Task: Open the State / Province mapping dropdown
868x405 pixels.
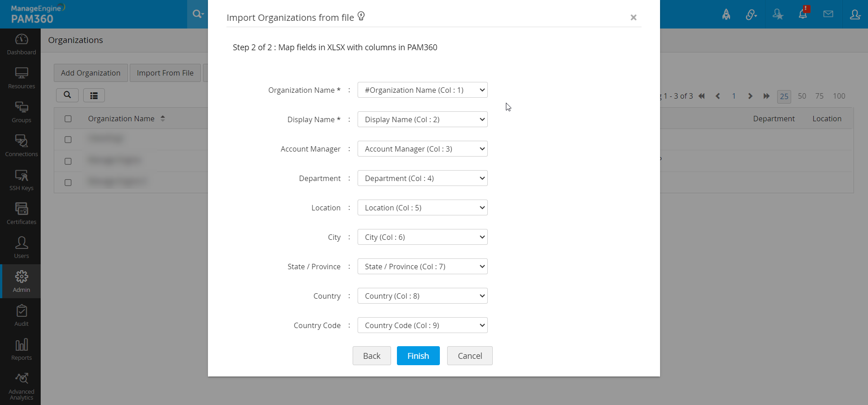Action: [x=423, y=267]
